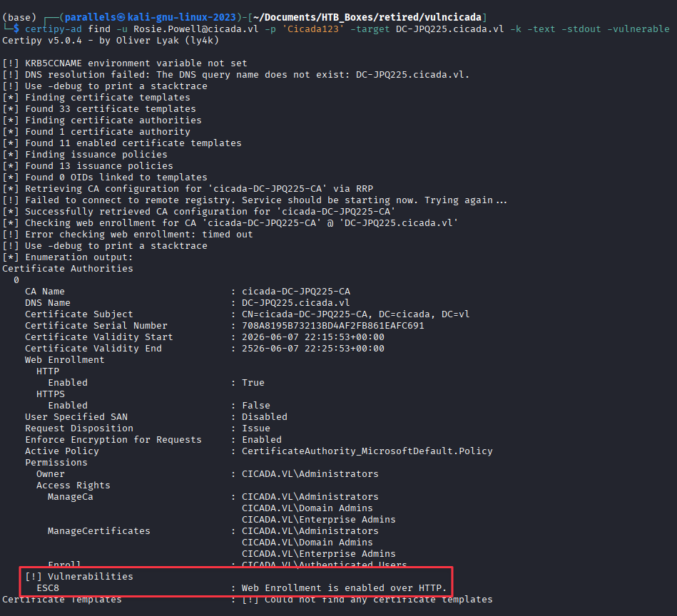Click the 'ESC8' vulnerability label
The image size is (677, 616).
[x=48, y=588]
